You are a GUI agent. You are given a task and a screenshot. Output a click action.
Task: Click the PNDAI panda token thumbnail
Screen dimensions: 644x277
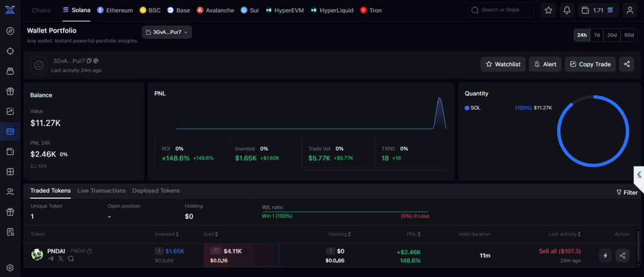coord(37,254)
